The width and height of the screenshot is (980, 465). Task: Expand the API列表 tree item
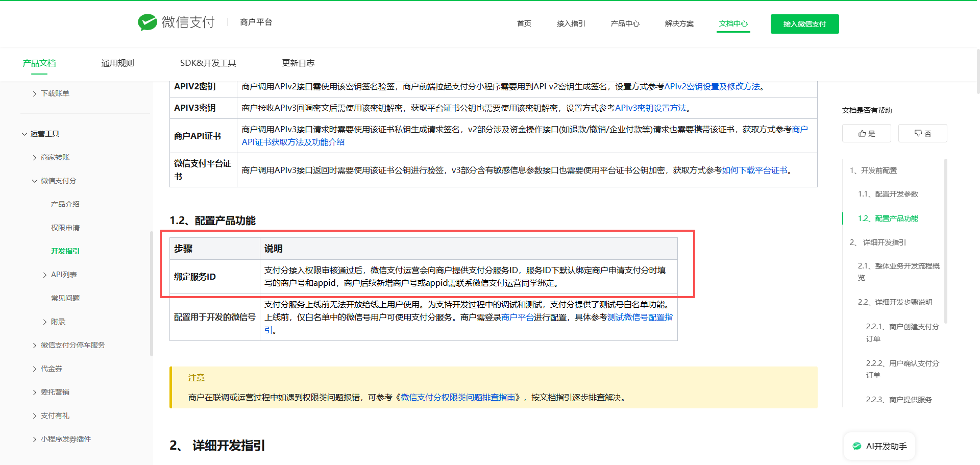45,275
